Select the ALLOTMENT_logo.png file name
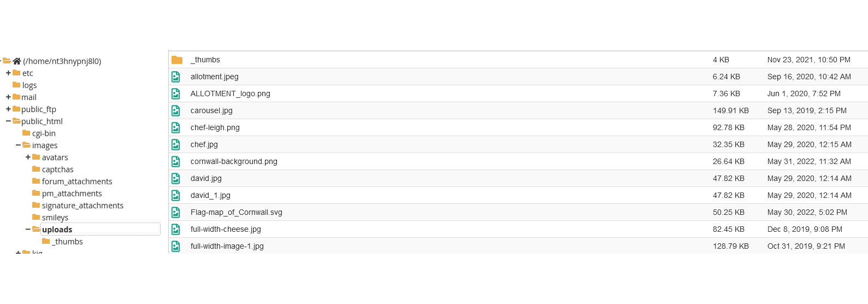The width and height of the screenshot is (868, 304). [230, 94]
